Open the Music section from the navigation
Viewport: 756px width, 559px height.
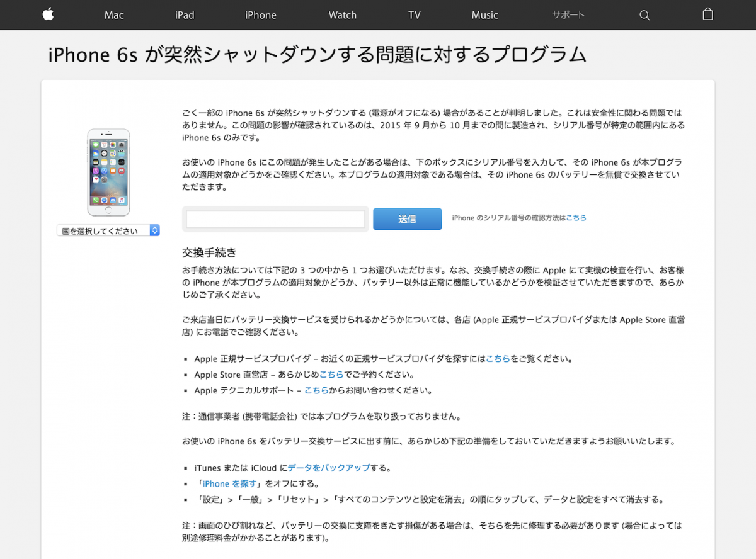(x=484, y=14)
